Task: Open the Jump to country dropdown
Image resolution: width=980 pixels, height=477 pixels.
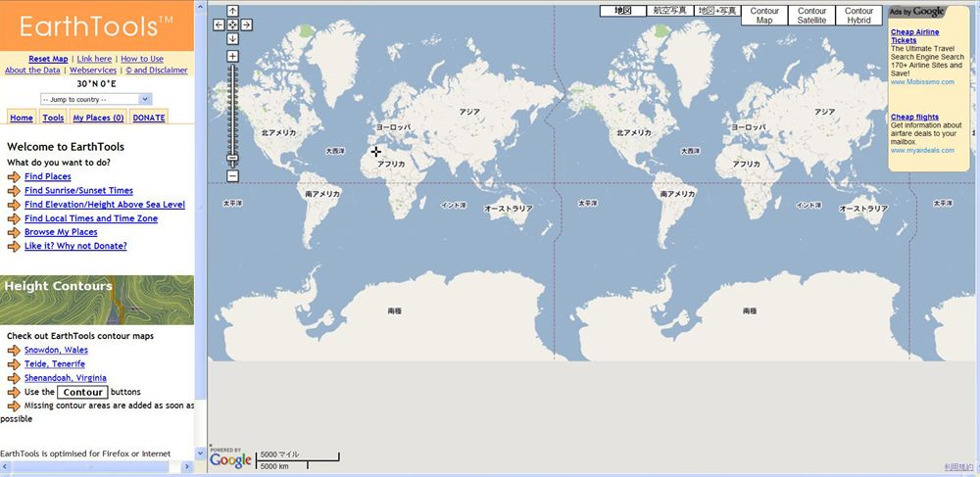Action: [x=96, y=99]
